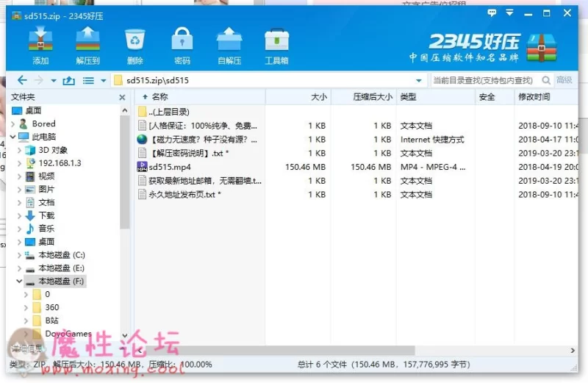Select the 获取最新地址邮箱 text file
The height and width of the screenshot is (383, 588).
point(356,181)
